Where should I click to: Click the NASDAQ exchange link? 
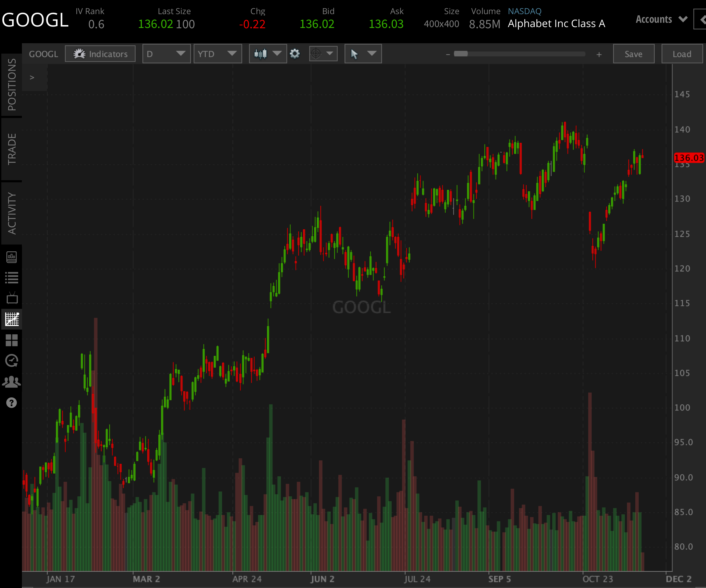(525, 11)
